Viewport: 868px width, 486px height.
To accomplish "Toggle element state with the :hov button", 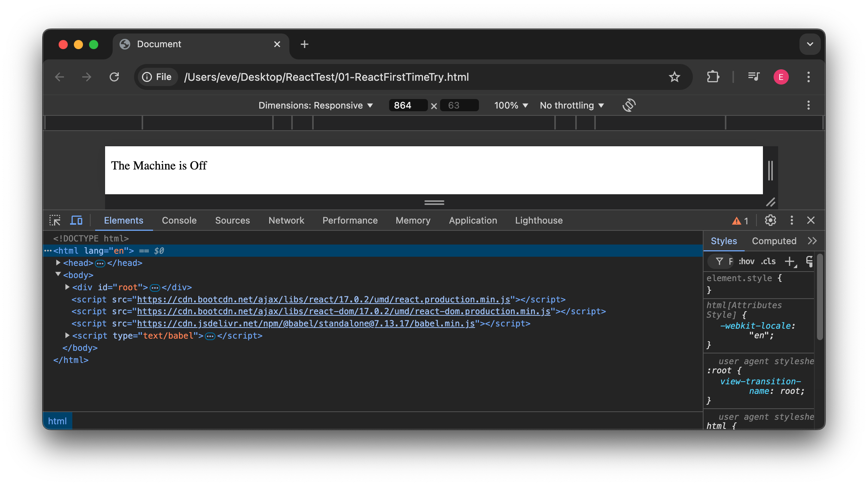I will pyautogui.click(x=747, y=262).
